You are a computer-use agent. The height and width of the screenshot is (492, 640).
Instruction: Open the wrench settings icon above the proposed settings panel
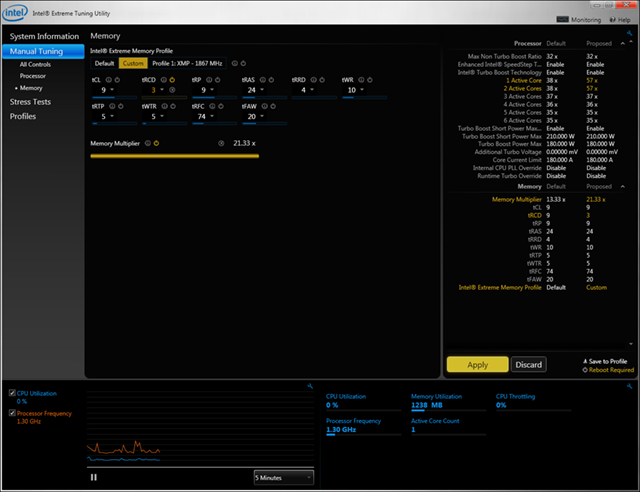coord(629,33)
